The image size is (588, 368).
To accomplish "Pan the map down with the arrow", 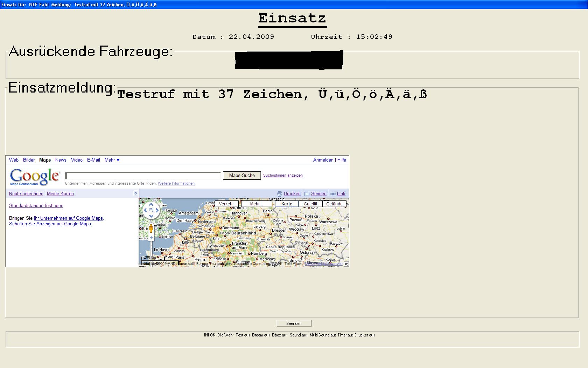I will [151, 216].
